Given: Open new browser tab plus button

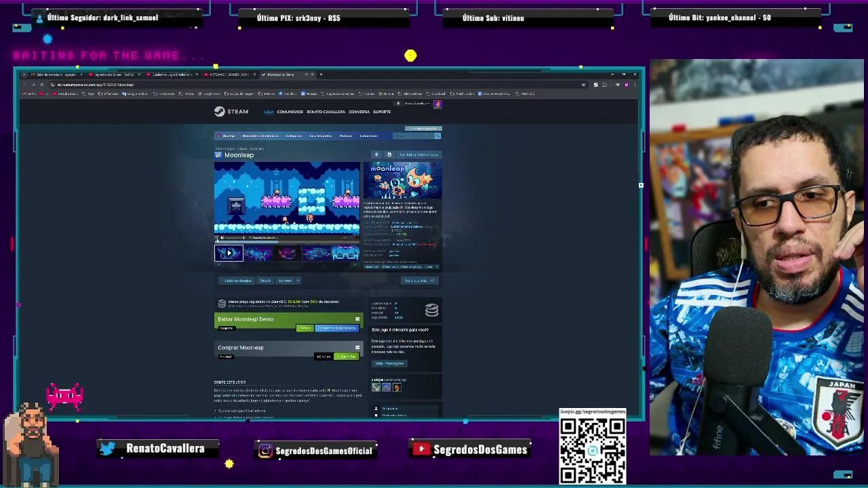Looking at the screenshot, I should click(321, 75).
